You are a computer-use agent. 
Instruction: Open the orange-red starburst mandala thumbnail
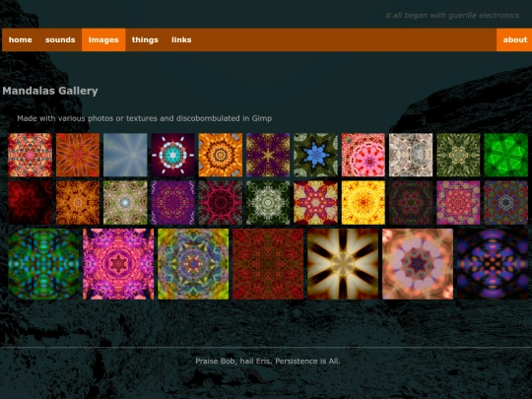point(78,155)
